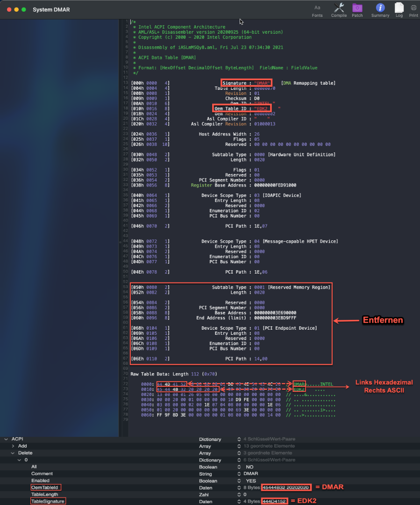The width and height of the screenshot is (420, 505).
Task: Click the Signature "DMAR" code line
Action: [233, 83]
